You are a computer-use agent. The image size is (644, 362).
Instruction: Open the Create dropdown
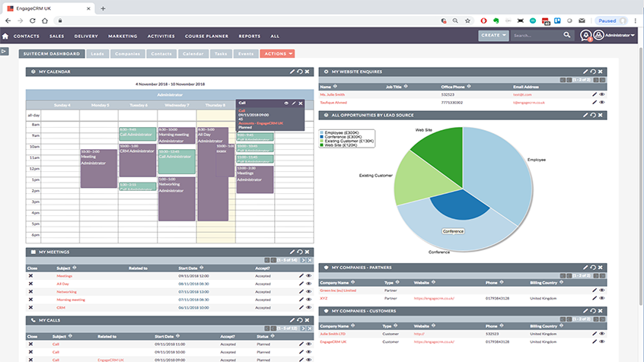493,35
